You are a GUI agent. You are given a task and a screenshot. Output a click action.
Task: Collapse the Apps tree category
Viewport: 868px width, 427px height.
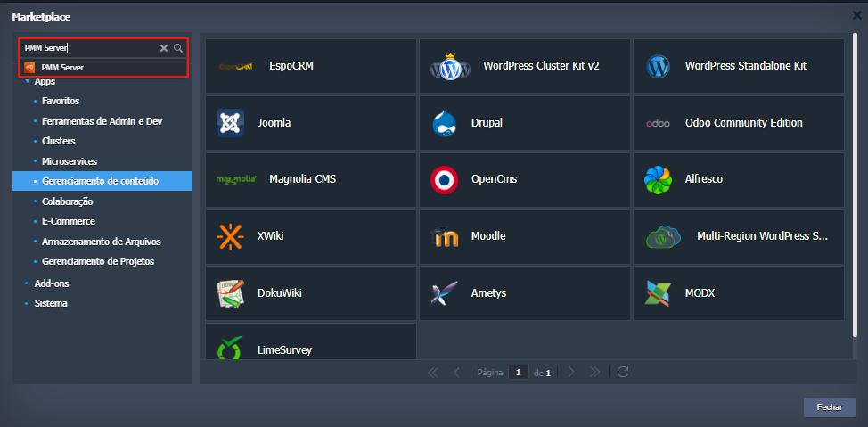pyautogui.click(x=27, y=81)
